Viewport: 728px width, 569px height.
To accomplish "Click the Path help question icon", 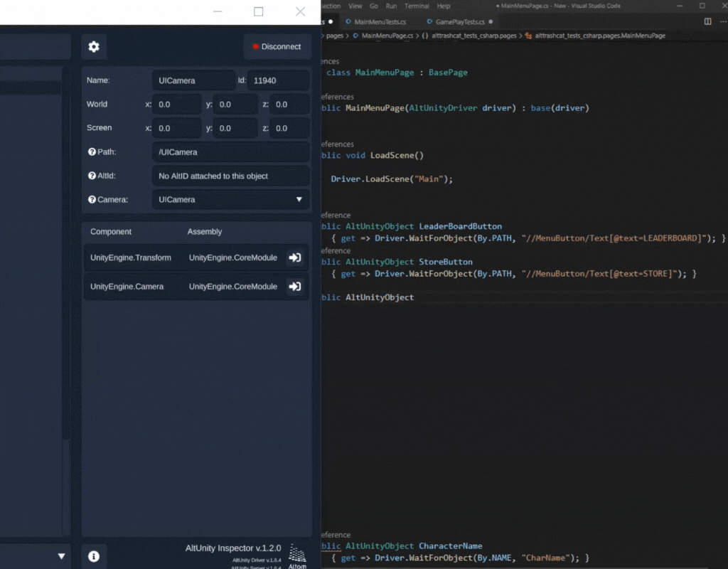I will [92, 152].
